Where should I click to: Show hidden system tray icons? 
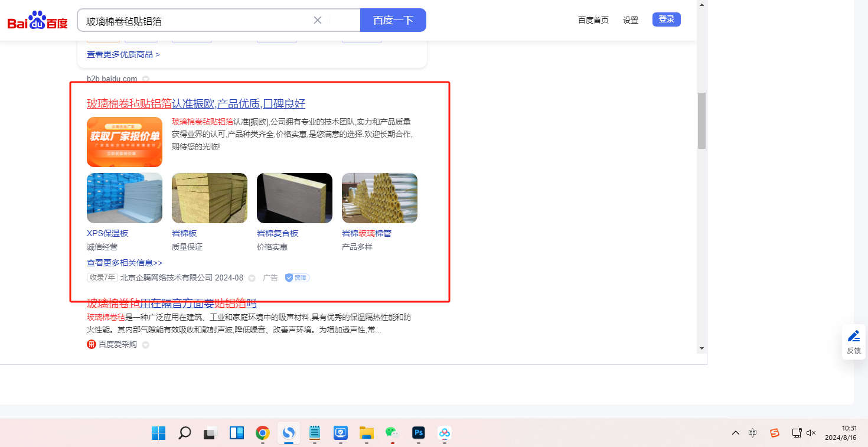(x=736, y=433)
